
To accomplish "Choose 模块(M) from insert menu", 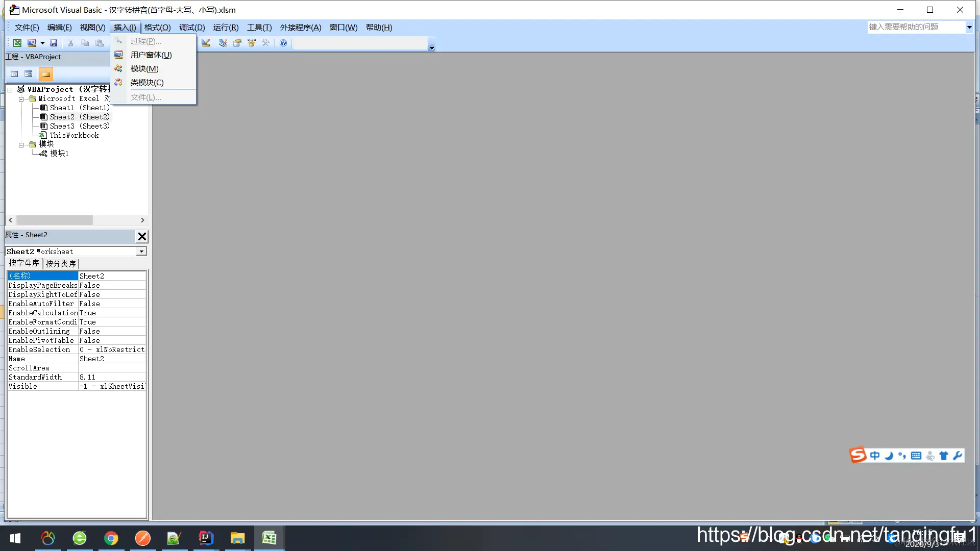I will pos(154,69).
